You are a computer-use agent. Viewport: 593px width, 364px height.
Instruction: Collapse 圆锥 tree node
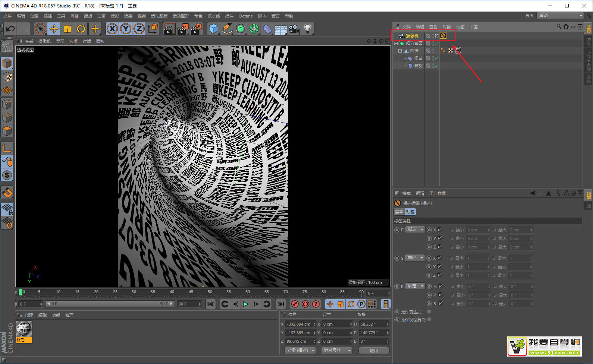tap(400, 51)
